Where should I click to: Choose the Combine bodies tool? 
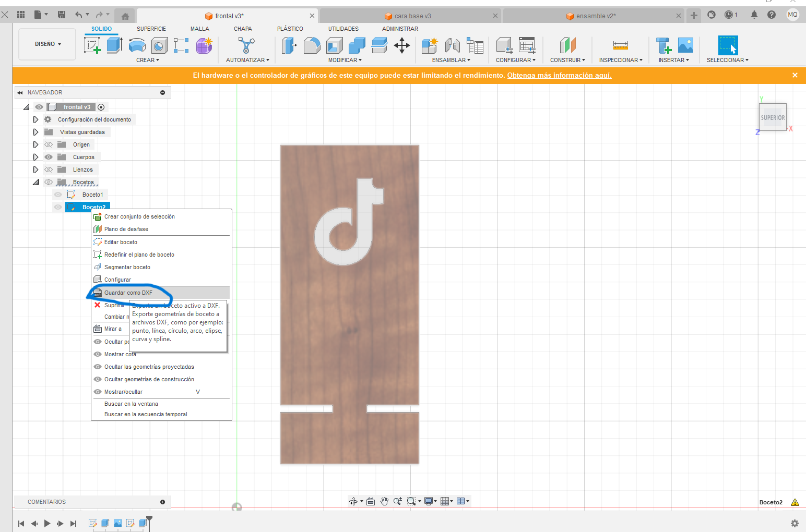[357, 45]
